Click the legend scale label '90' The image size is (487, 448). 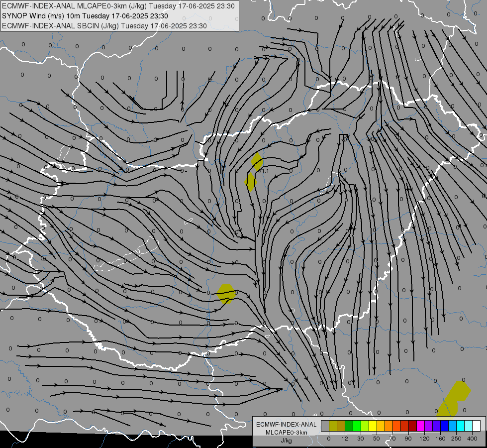point(408,439)
